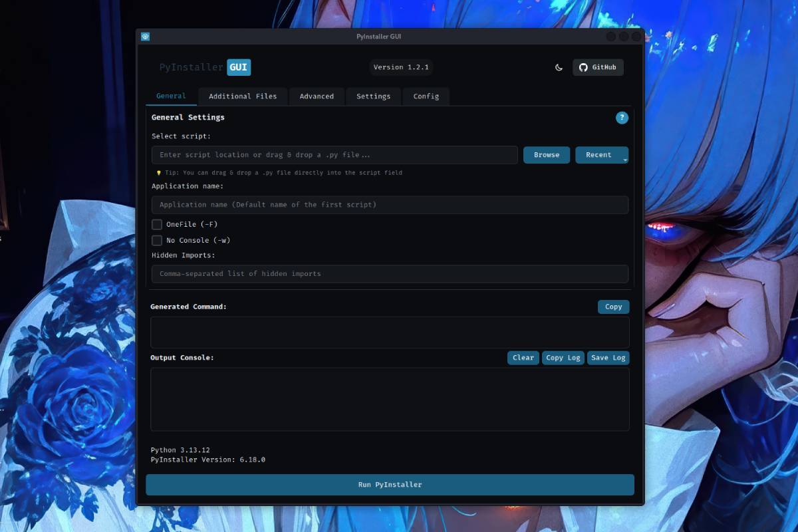Click the Run PyInstaller button
The image size is (798, 532).
(x=390, y=485)
